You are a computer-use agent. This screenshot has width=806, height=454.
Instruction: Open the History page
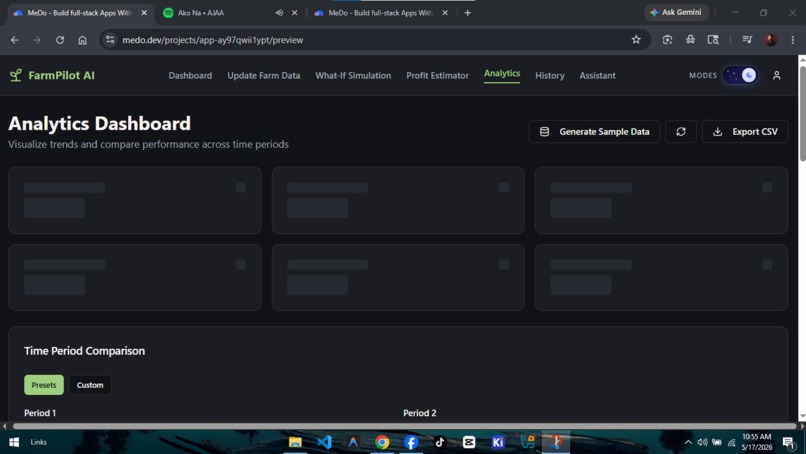(549, 76)
